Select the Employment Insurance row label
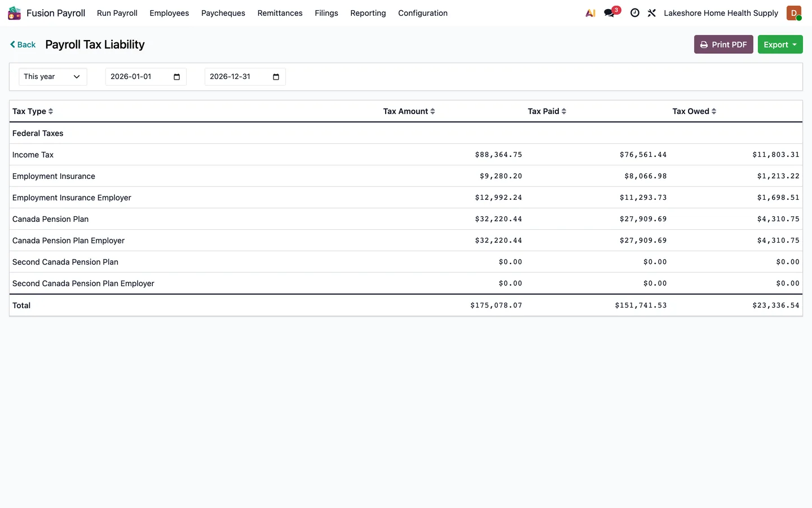Image resolution: width=812 pixels, height=508 pixels. point(54,176)
